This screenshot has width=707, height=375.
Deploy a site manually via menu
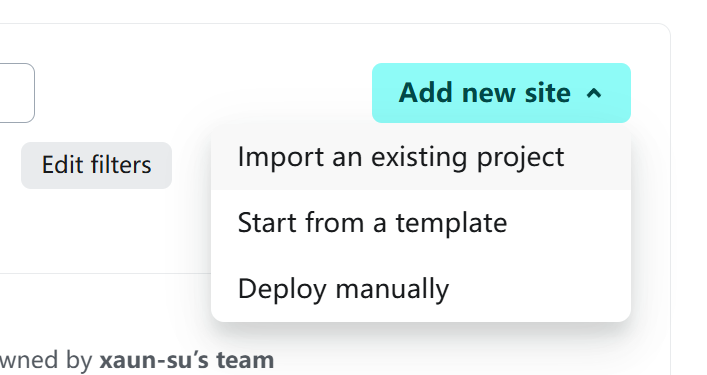(x=421, y=288)
